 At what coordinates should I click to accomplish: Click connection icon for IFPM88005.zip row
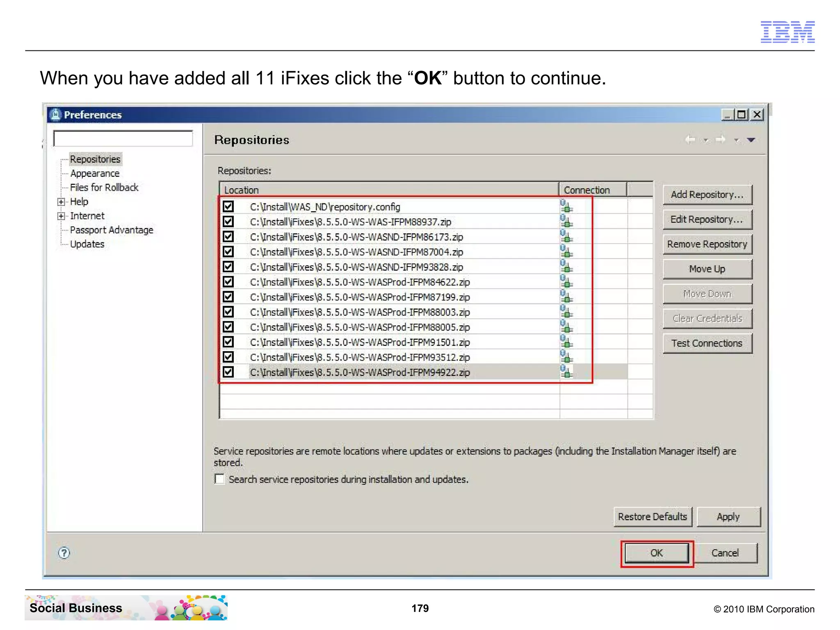566,326
